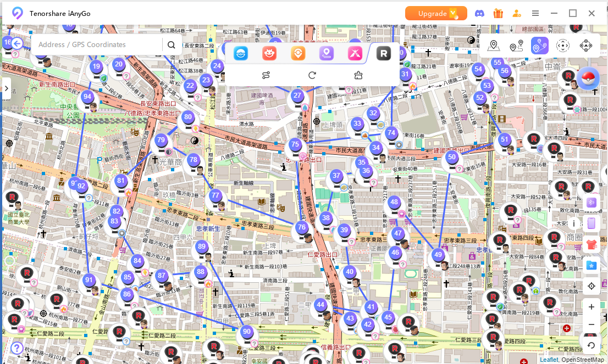Switch to Two-Spot Movement mode

(x=515, y=46)
